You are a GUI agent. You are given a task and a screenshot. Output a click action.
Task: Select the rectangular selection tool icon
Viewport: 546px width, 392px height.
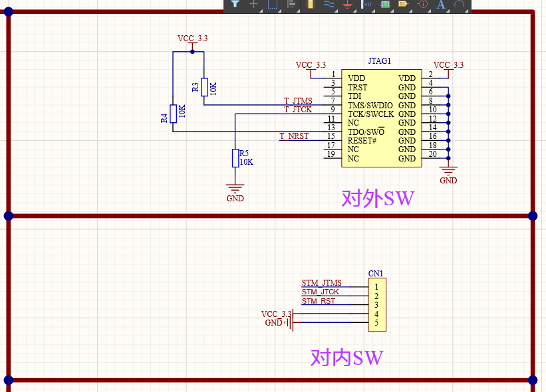[272, 5]
